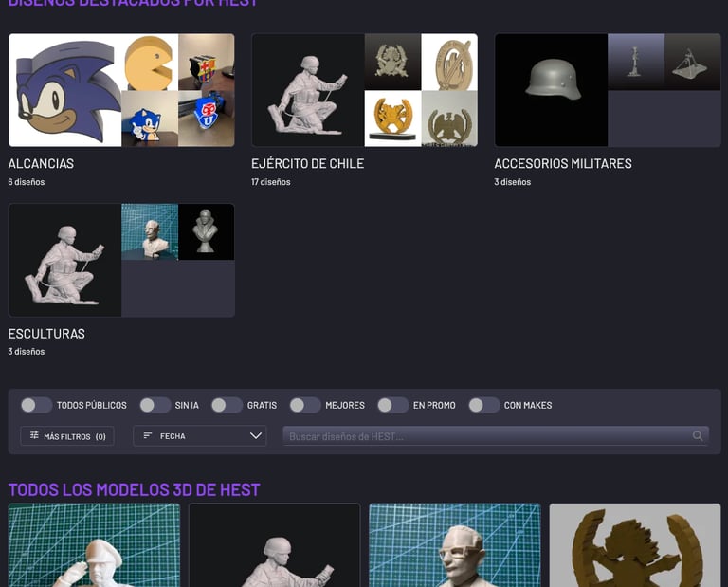Enable the Sin IA switch
Image resolution: width=728 pixels, height=587 pixels.
(x=155, y=405)
